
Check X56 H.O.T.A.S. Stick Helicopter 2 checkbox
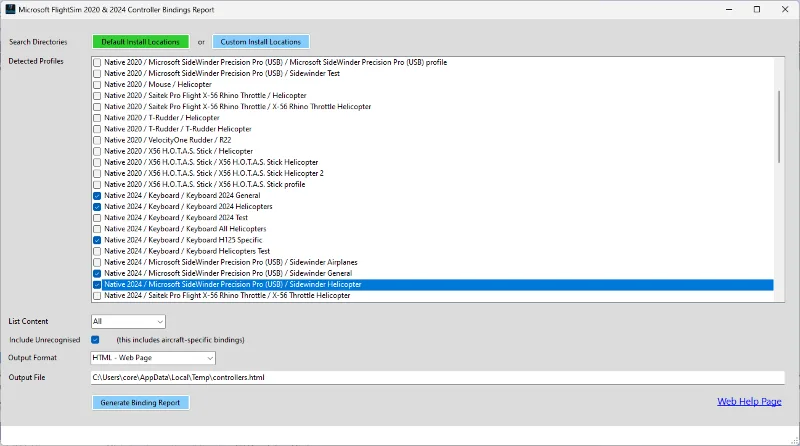(97, 174)
